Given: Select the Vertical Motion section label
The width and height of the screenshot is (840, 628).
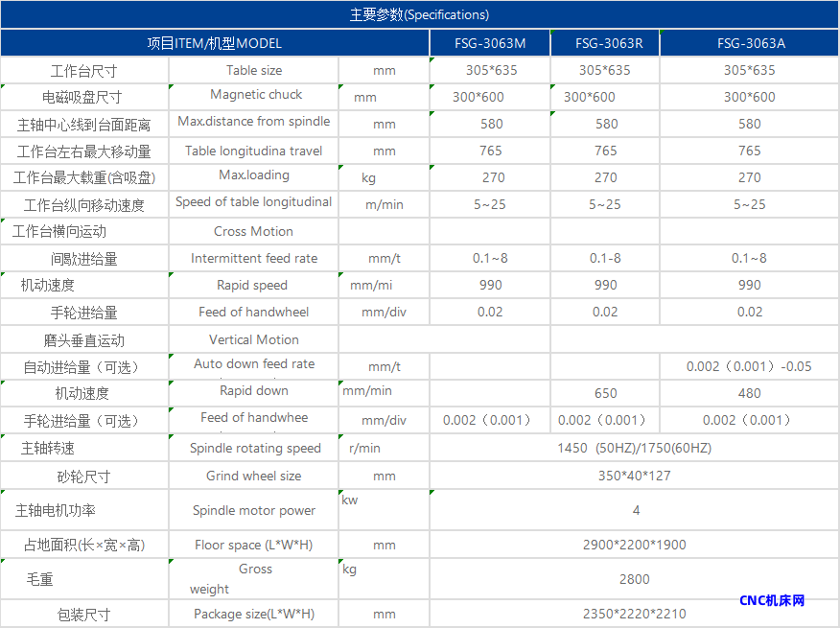Looking at the screenshot, I should click(254, 339).
